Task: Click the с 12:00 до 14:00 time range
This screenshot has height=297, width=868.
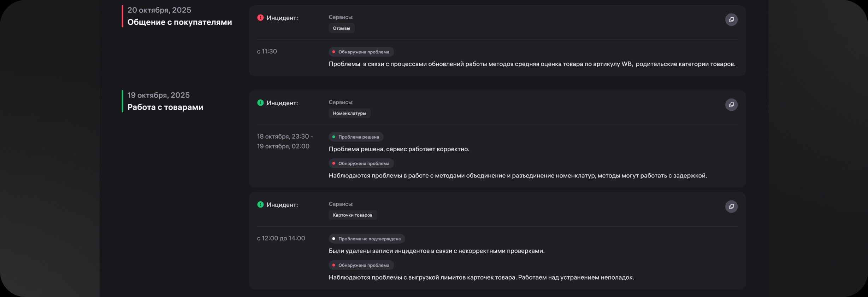Action: click(x=281, y=238)
